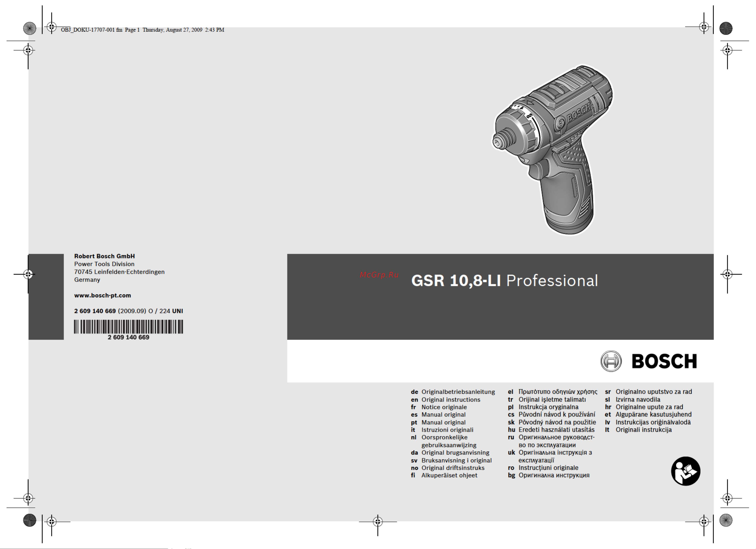Click 'el Πρωτότυπο οδηγιών χρήσης' entry
This screenshot has width=756, height=549.
(x=552, y=392)
